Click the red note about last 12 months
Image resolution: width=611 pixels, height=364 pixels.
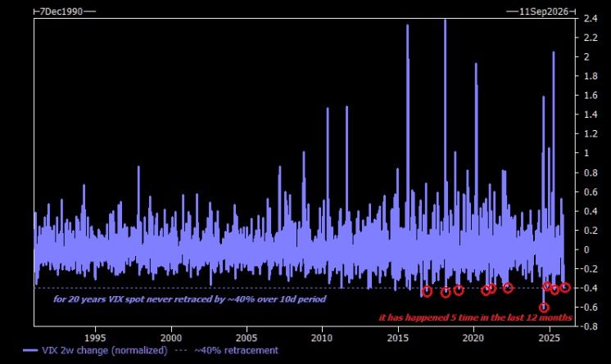[475, 317]
